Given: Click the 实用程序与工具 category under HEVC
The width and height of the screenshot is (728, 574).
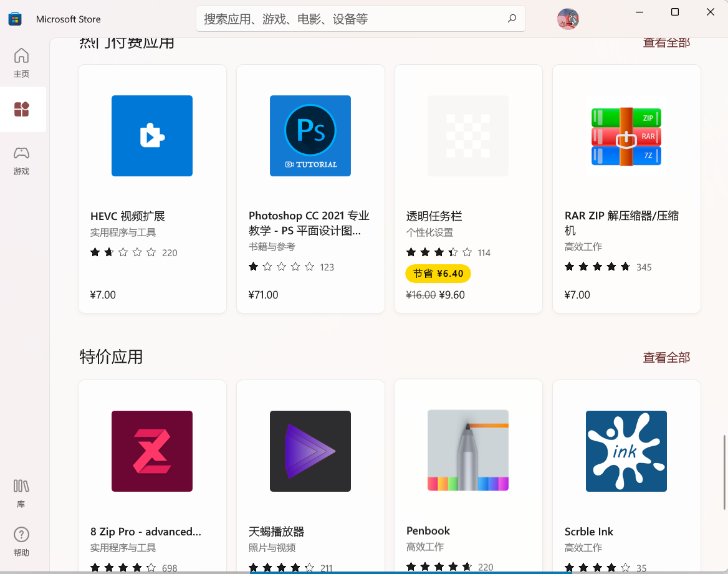Looking at the screenshot, I should point(123,232).
